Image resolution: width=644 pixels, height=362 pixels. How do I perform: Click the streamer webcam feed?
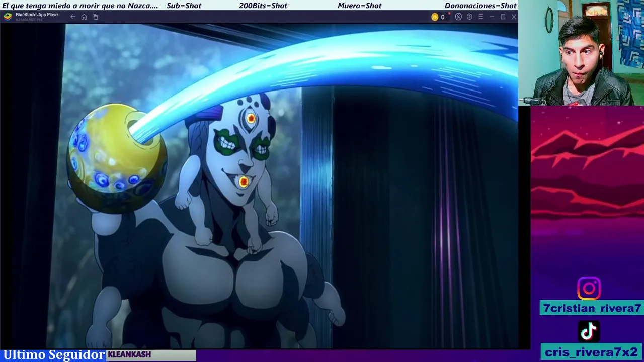click(x=581, y=53)
